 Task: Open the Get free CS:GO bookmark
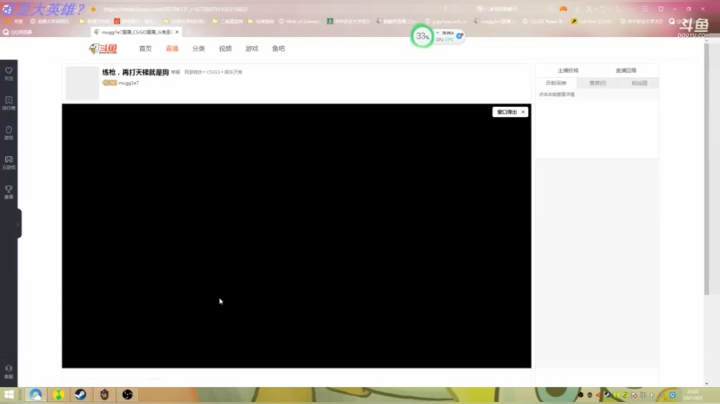pos(591,21)
